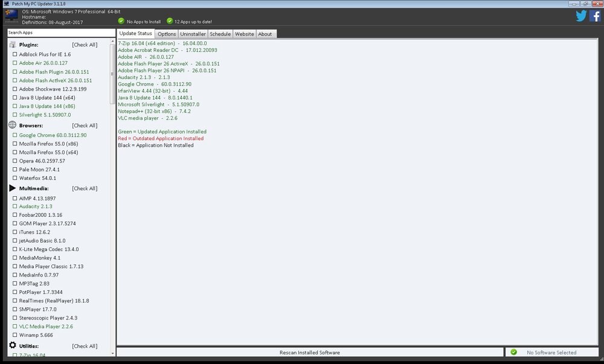The width and height of the screenshot is (604, 364).
Task: Click the Google Chrome 60.0.3112.90 status line
Action: (155, 84)
